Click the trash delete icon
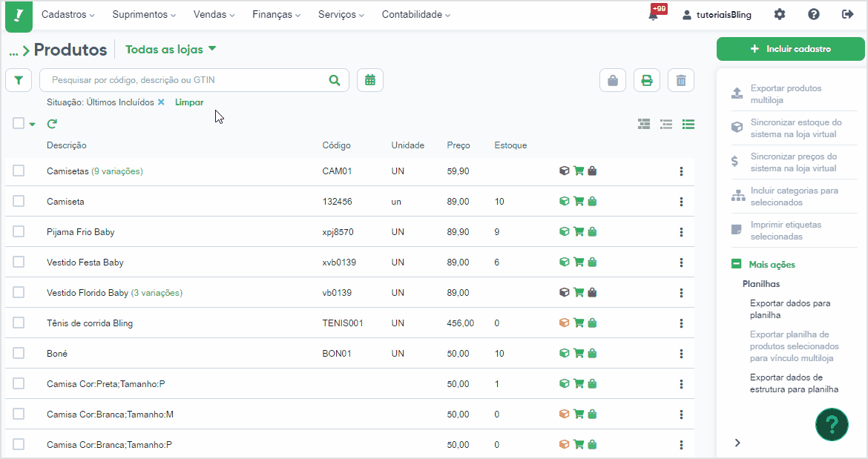Screen dimensions: 868x459 pyautogui.click(x=681, y=81)
